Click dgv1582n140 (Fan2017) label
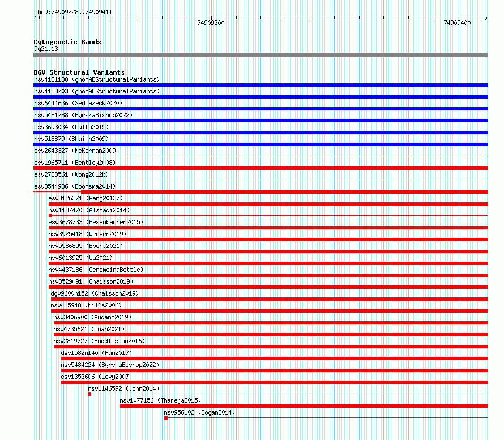 coord(96,353)
